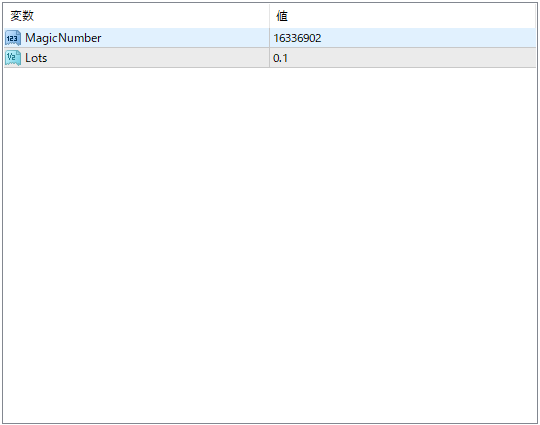Click the blank header area right of 変数

point(152,16)
